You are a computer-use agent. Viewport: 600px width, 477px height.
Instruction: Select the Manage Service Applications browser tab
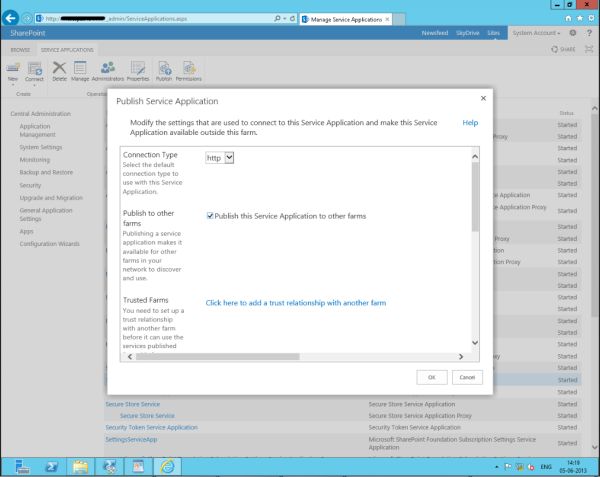click(x=346, y=19)
